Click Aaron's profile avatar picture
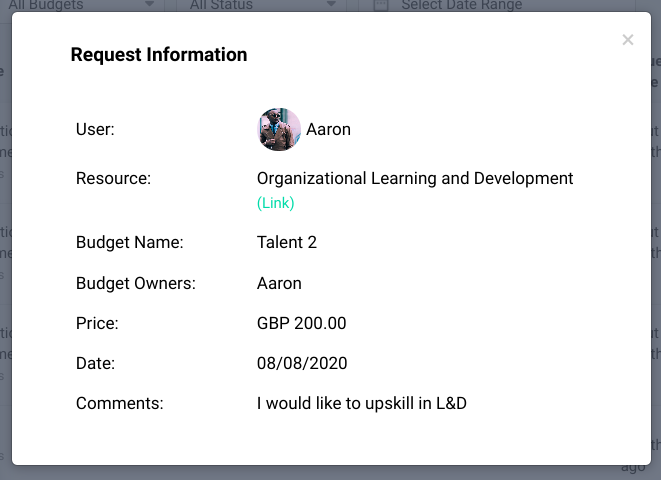This screenshot has width=661, height=480. coord(279,130)
